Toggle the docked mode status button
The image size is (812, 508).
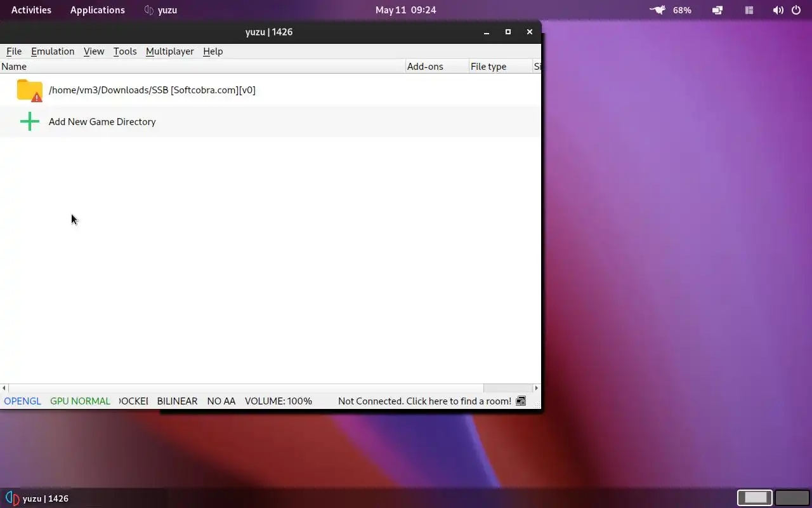coord(133,401)
